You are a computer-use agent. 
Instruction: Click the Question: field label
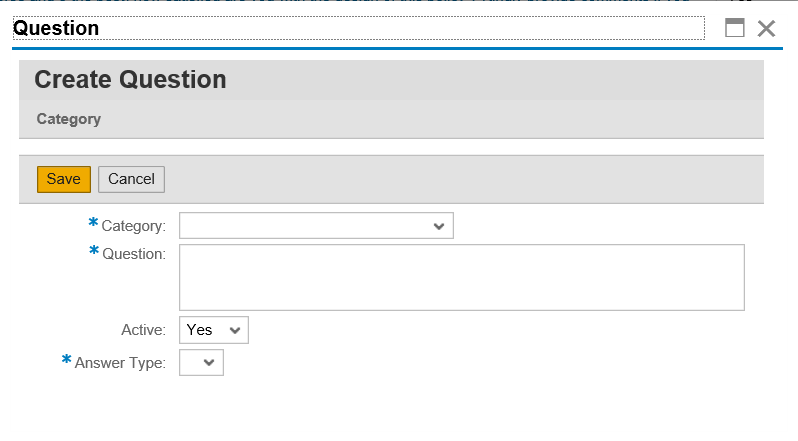tap(134, 254)
